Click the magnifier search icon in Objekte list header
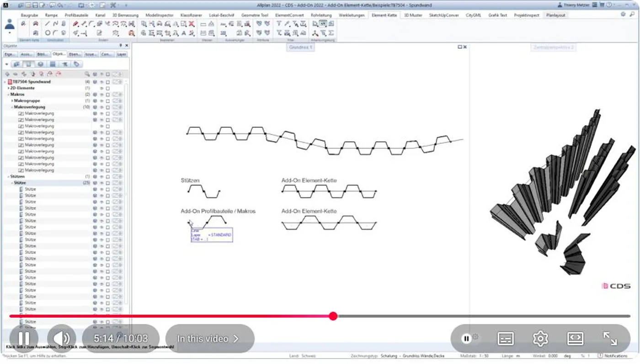 (x=87, y=74)
